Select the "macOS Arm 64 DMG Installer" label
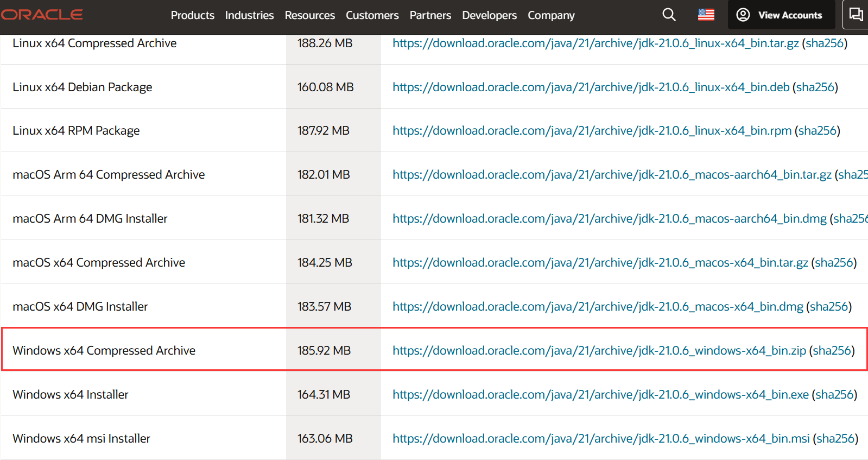The height and width of the screenshot is (460, 868). (x=90, y=218)
